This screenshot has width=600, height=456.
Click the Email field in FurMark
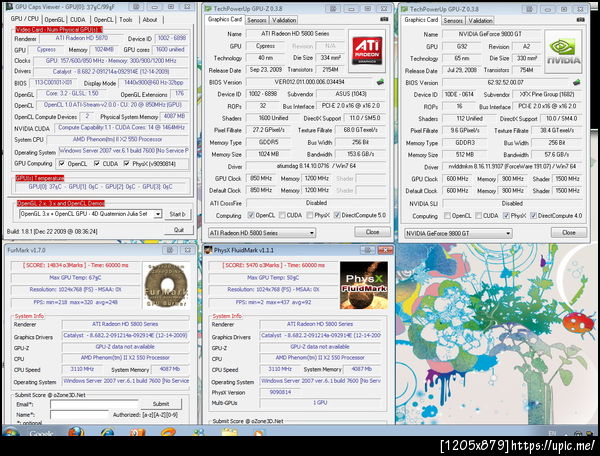coord(94,404)
